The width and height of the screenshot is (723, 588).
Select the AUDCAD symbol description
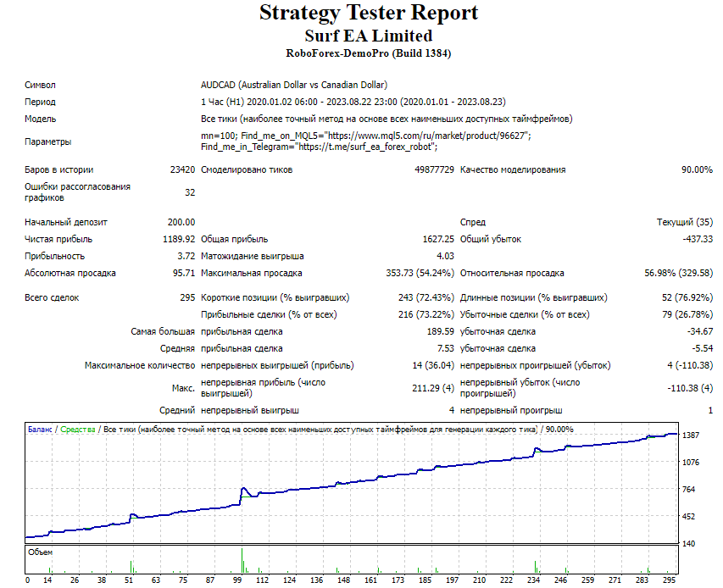click(294, 85)
